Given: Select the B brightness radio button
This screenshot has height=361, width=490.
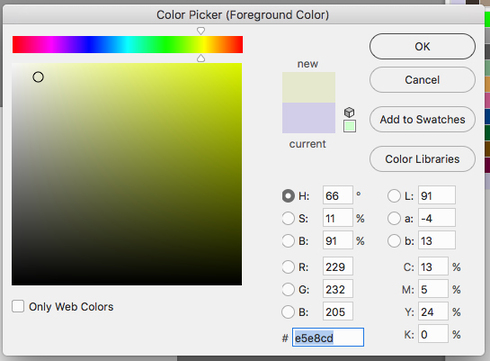Looking at the screenshot, I should [x=288, y=241].
